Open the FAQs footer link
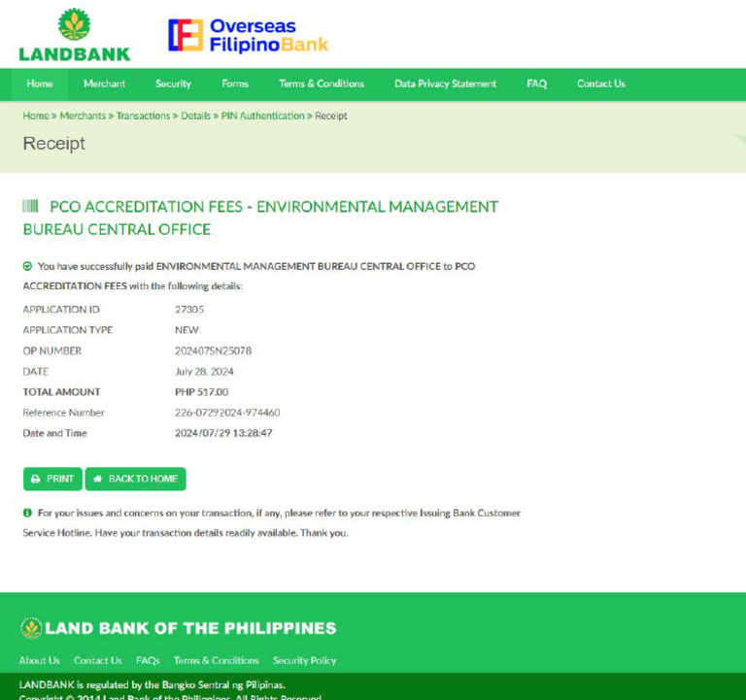Viewport: 746px width, 700px height. pos(148,660)
